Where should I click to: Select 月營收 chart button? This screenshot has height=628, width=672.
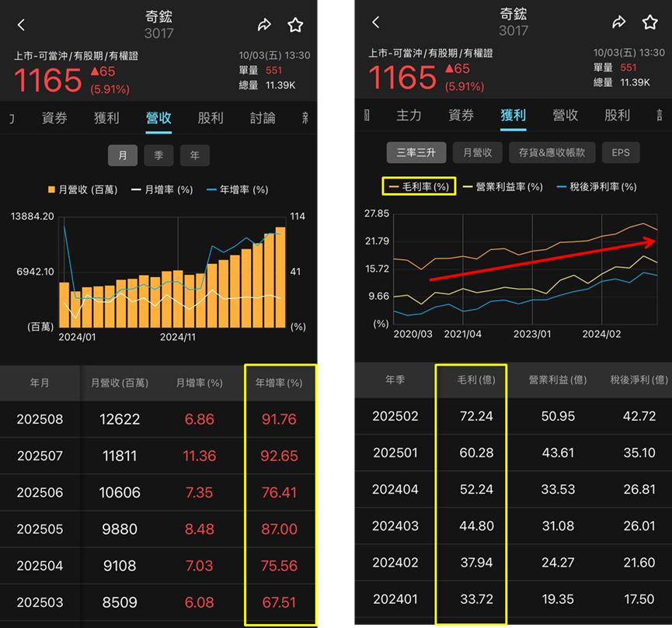478,152
